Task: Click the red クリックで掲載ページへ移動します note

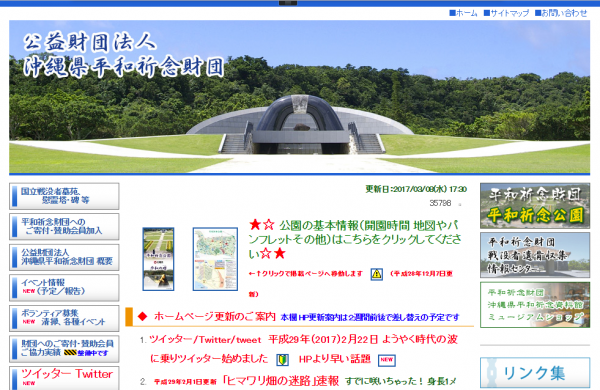Action: pyautogui.click(x=305, y=274)
